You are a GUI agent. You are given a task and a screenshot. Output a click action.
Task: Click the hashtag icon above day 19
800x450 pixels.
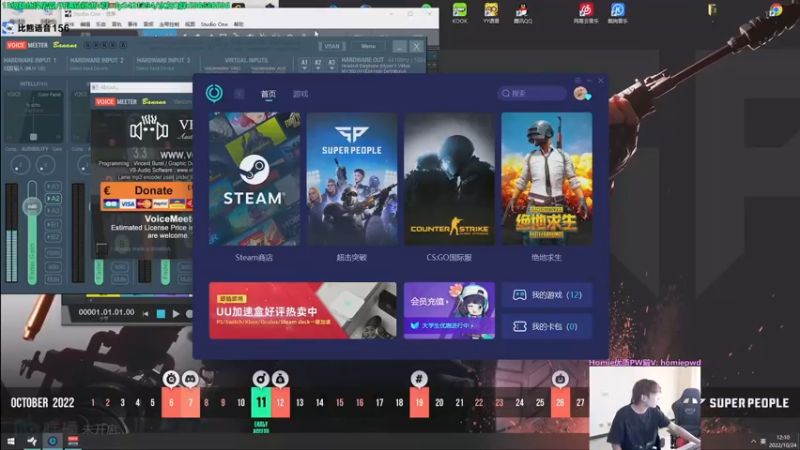(x=419, y=379)
